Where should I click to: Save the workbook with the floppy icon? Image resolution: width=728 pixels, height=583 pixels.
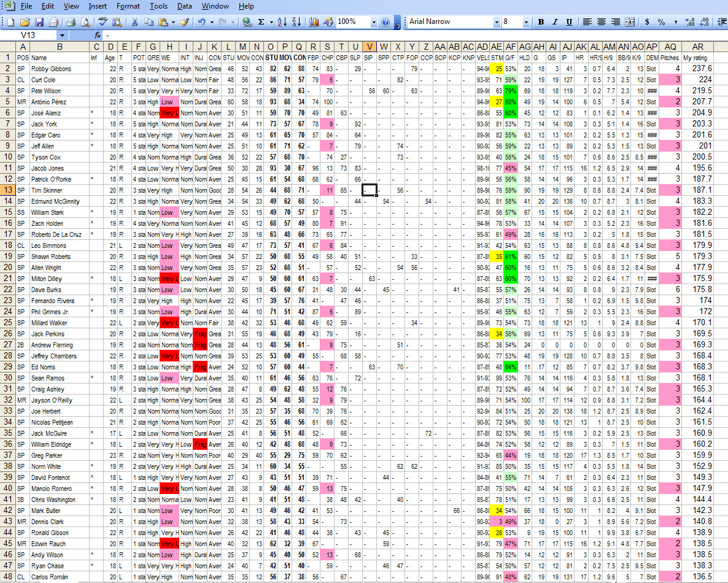coord(39,22)
